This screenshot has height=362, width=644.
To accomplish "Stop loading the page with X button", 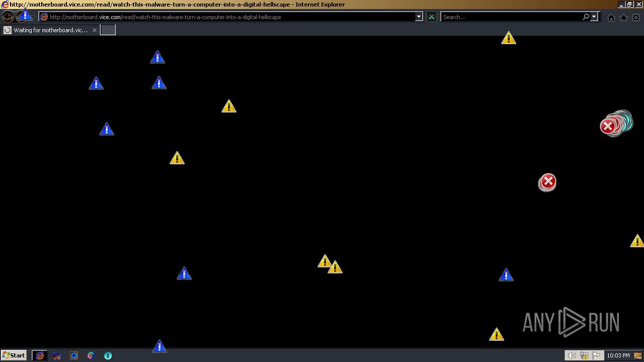I will tap(432, 17).
